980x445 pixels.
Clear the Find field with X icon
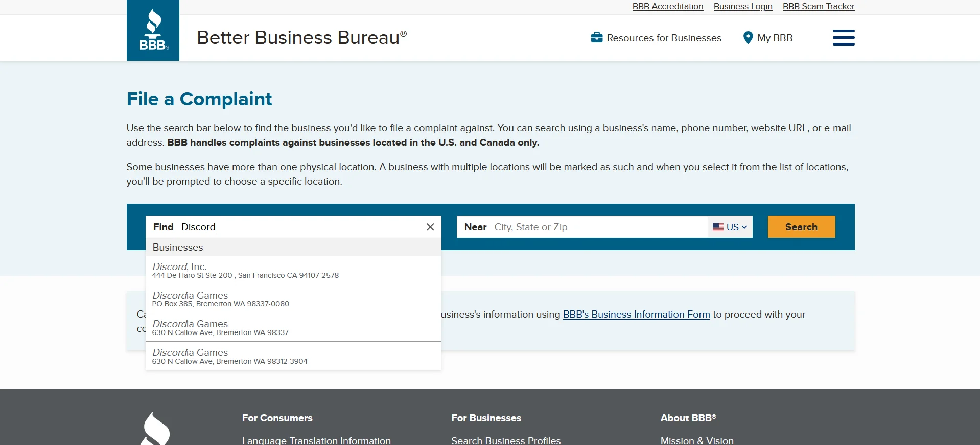tap(430, 227)
